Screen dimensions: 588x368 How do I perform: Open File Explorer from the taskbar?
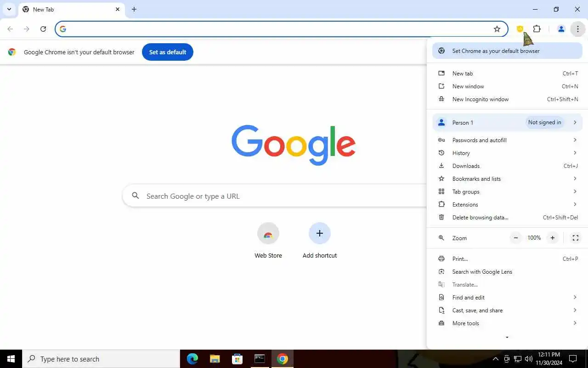point(215,359)
